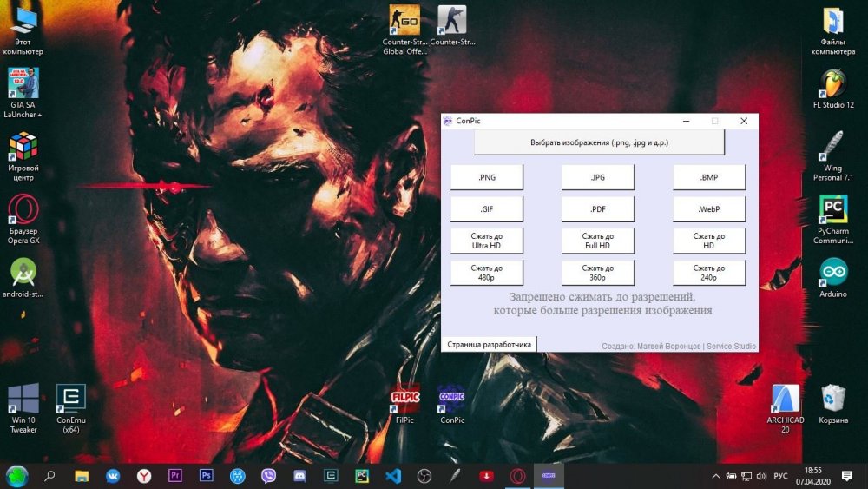
Task: Open Premiere Pro from the taskbar
Action: pos(174,476)
